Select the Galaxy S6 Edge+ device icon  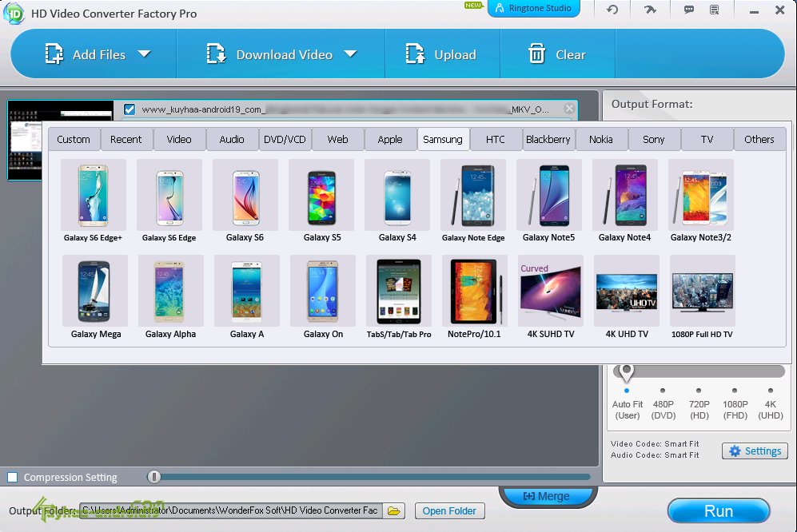[x=93, y=195]
